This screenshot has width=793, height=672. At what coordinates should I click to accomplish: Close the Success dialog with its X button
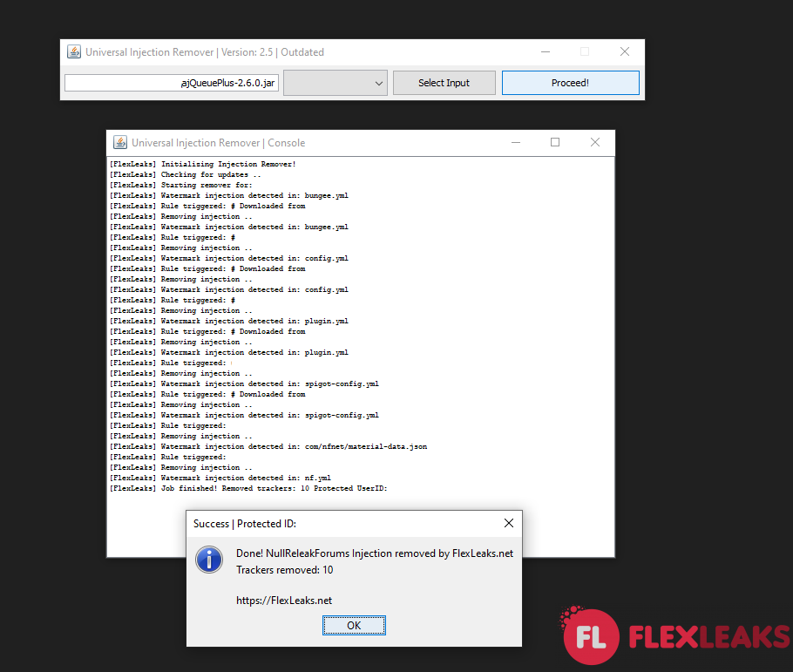[x=508, y=523]
